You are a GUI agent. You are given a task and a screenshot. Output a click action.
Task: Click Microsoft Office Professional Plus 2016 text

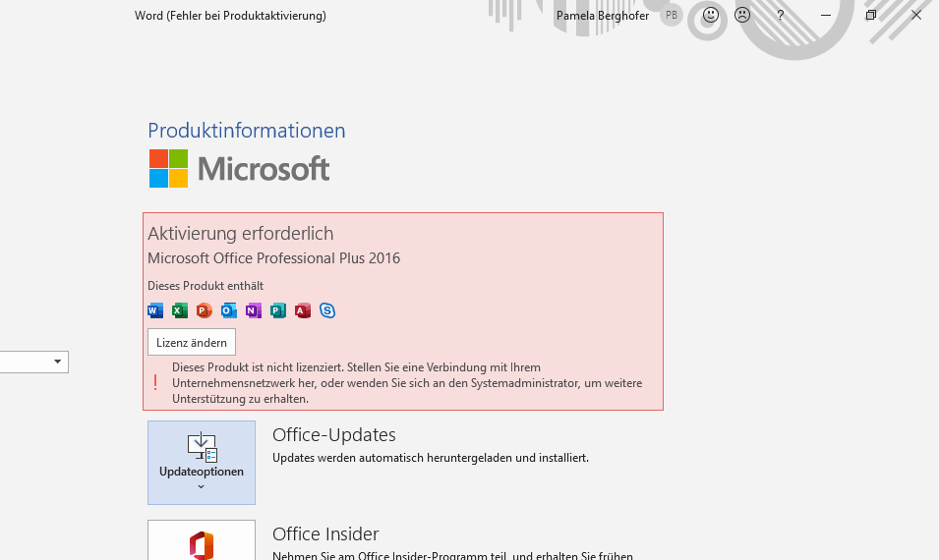coord(273,257)
